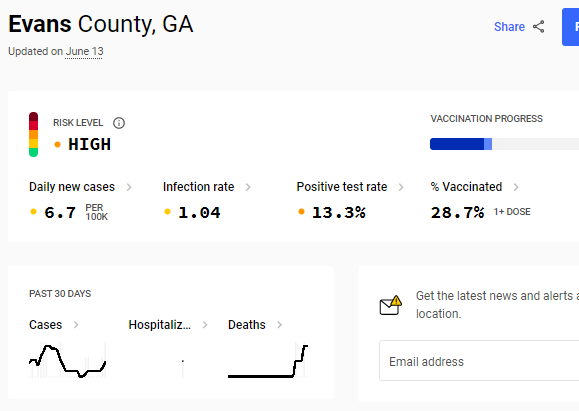Click the Deaths sparkline chart
This screenshot has height=411, width=579.
coord(268,360)
